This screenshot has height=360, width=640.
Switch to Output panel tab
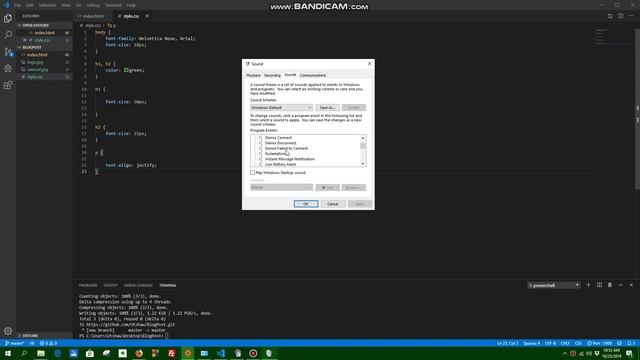pyautogui.click(x=110, y=285)
